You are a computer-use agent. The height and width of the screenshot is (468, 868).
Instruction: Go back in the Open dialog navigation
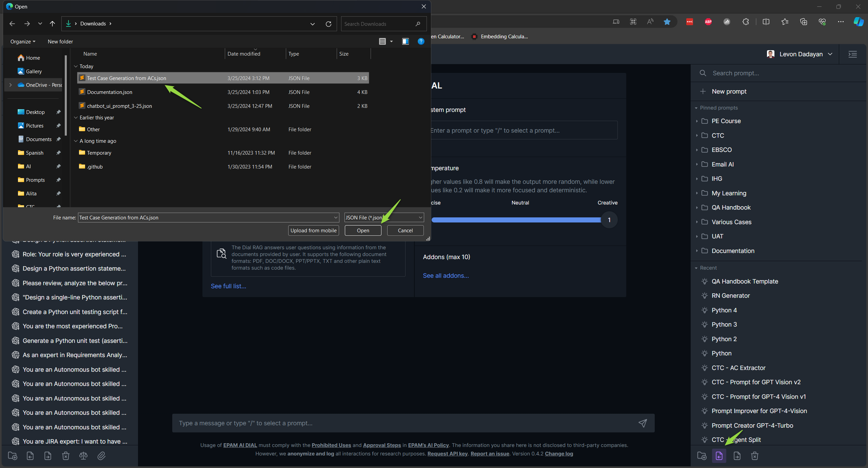tap(12, 24)
